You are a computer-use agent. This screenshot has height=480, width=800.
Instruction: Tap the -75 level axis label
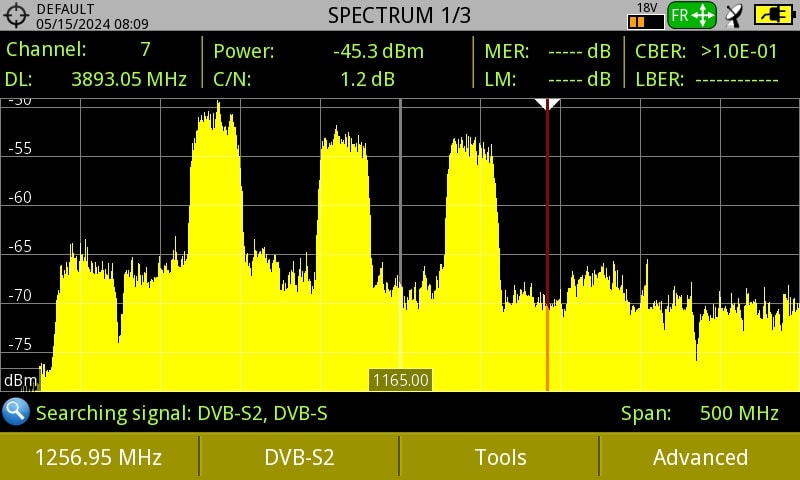pyautogui.click(x=20, y=344)
